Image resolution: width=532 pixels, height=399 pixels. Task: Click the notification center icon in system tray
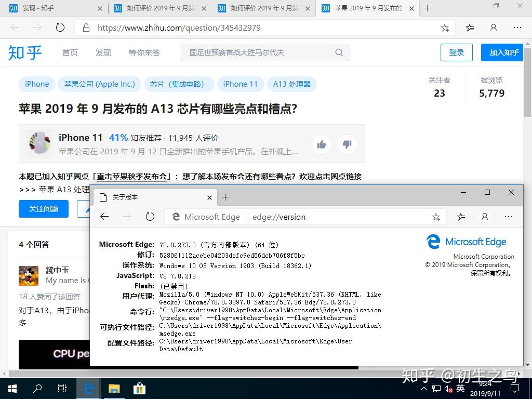tap(514, 389)
